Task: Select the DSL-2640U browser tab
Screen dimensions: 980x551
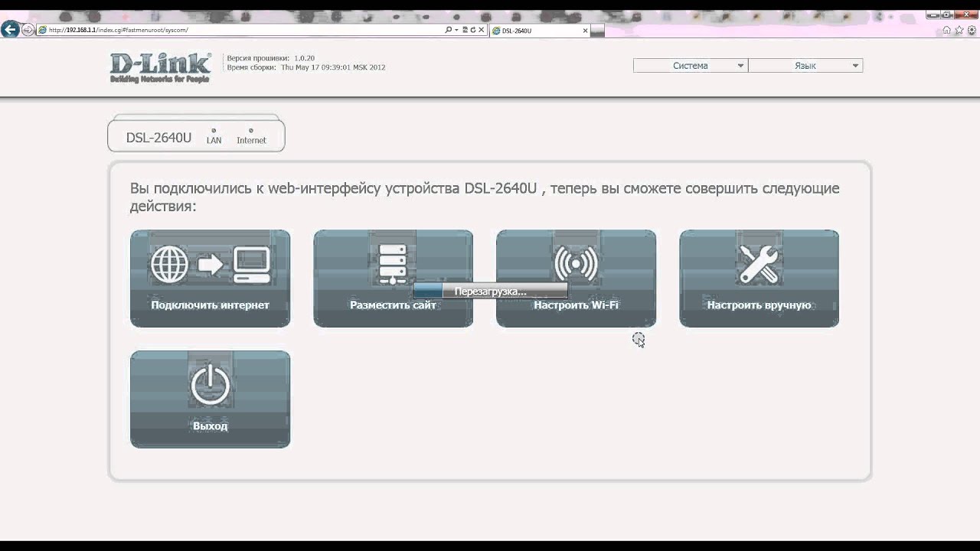Action: [540, 31]
